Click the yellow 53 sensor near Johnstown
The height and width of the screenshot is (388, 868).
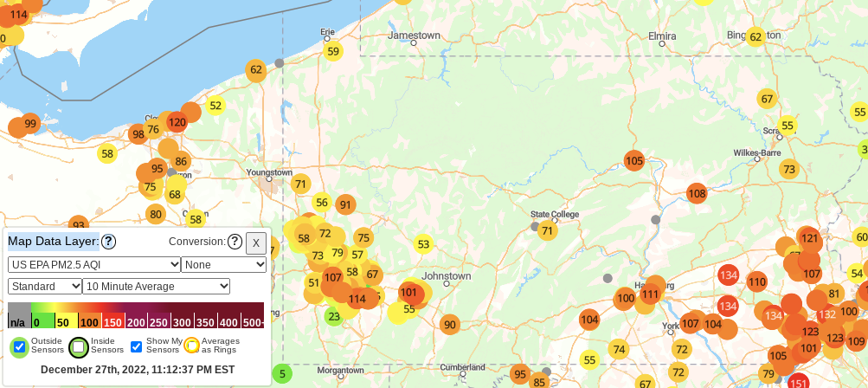[423, 244]
